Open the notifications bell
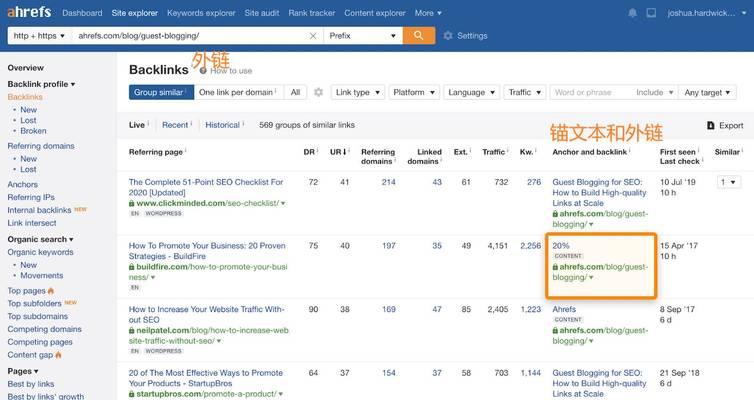The image size is (754, 400). tap(632, 13)
